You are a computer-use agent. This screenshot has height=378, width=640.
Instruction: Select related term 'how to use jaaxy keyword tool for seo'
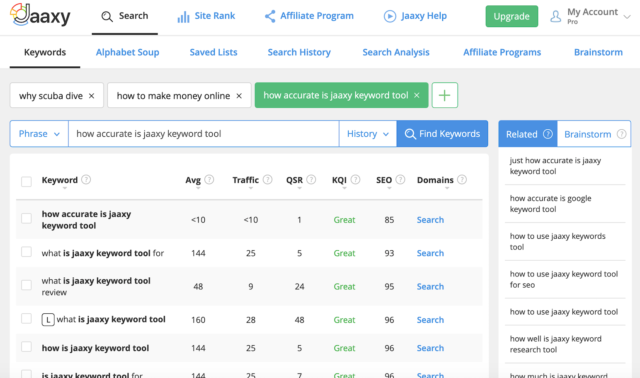pos(564,279)
